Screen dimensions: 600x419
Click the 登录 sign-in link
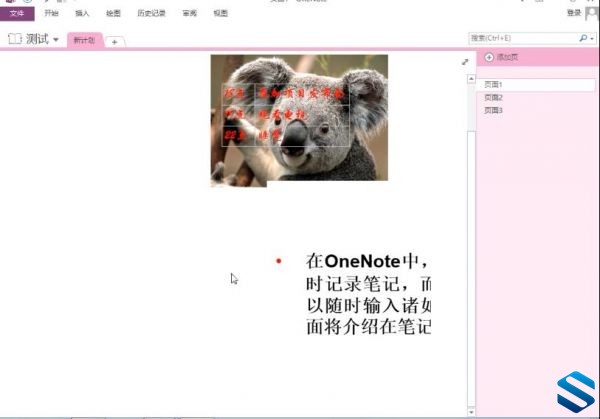(574, 13)
